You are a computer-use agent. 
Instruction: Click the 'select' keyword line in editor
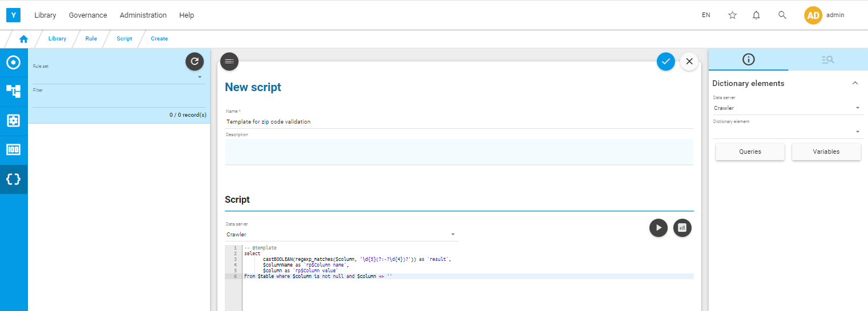pyautogui.click(x=252, y=253)
